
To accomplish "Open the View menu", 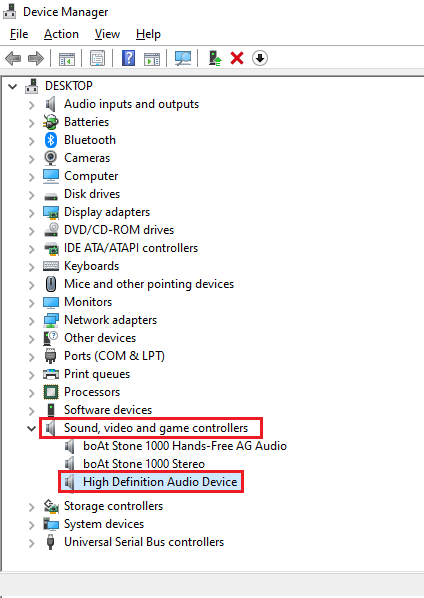I will coord(107,34).
